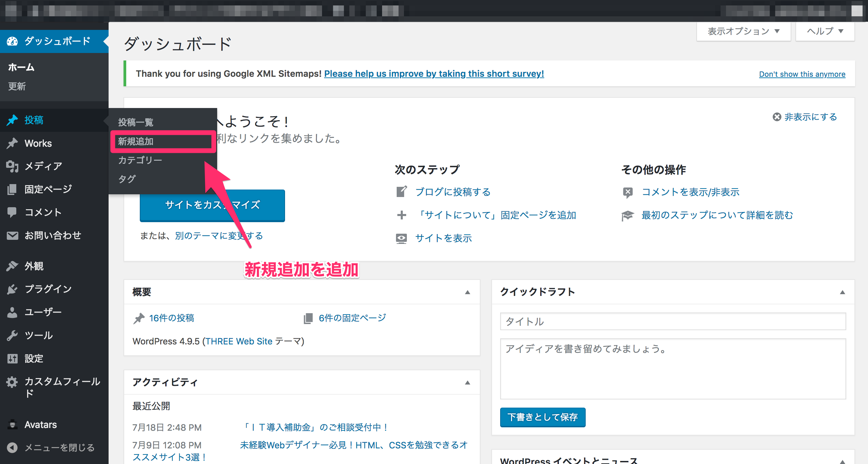Collapse the 概要 widget arrow
Viewport: 868px width, 464px height.
(467, 292)
